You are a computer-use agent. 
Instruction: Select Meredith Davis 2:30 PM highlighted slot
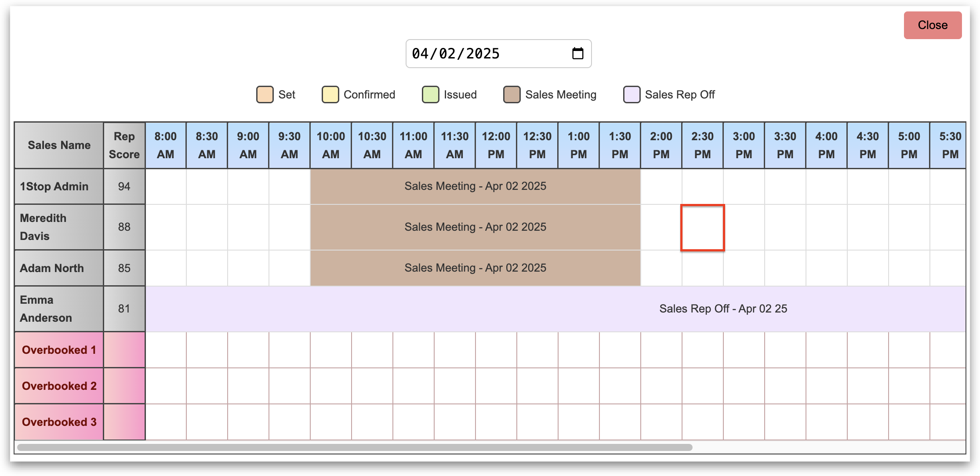pos(702,228)
